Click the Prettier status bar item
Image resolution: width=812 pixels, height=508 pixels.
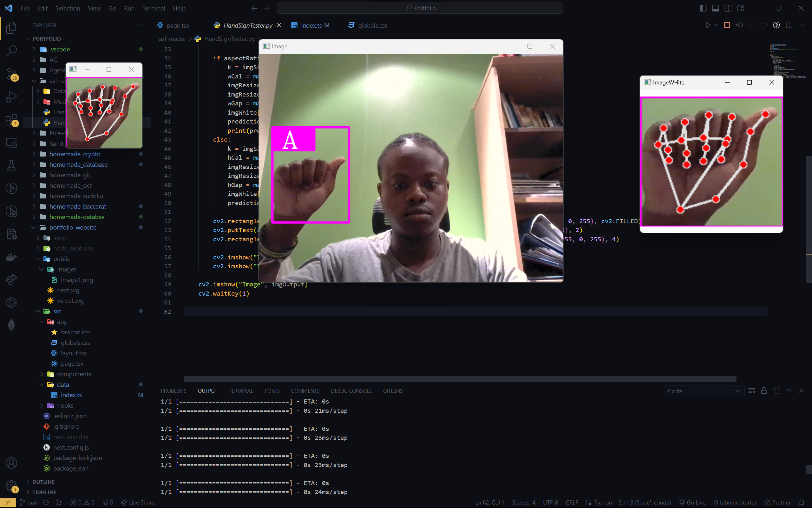click(x=778, y=502)
